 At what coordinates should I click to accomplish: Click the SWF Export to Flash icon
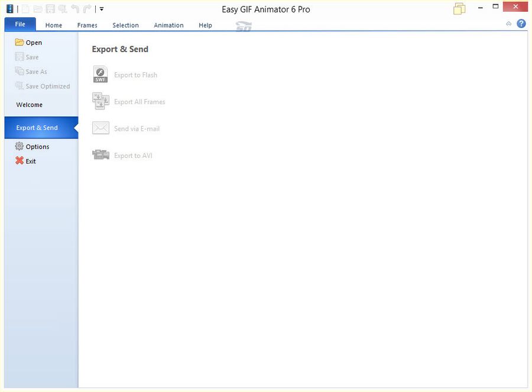pyautogui.click(x=100, y=74)
